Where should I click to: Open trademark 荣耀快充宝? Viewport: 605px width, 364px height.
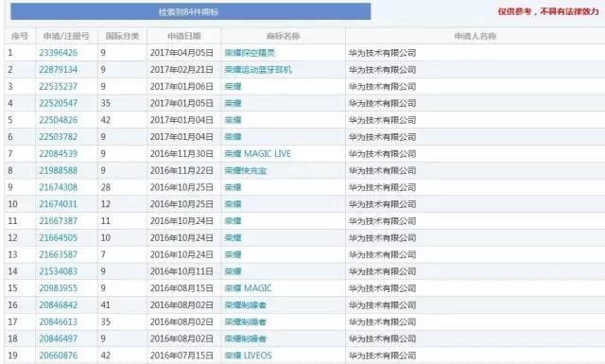click(x=246, y=170)
